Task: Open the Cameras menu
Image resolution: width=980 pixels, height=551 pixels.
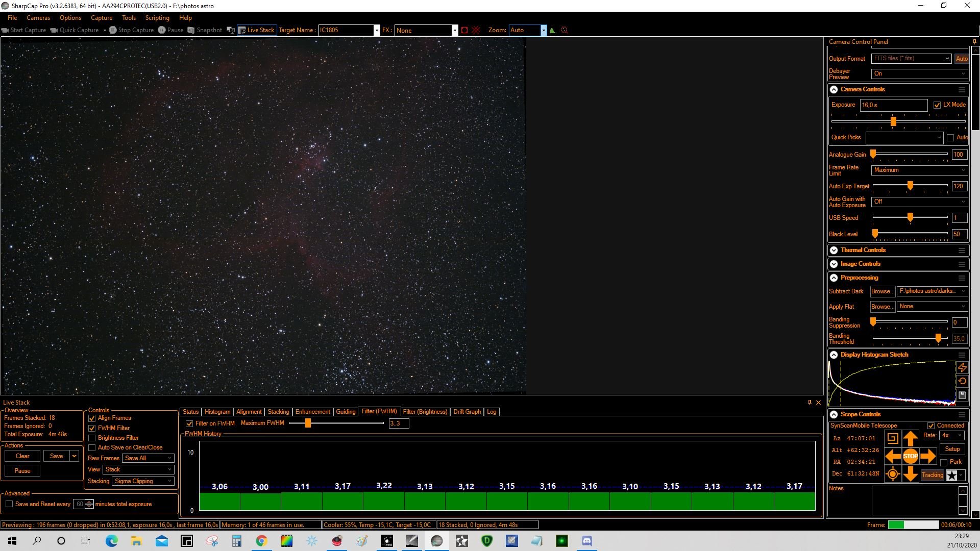Action: click(x=38, y=18)
